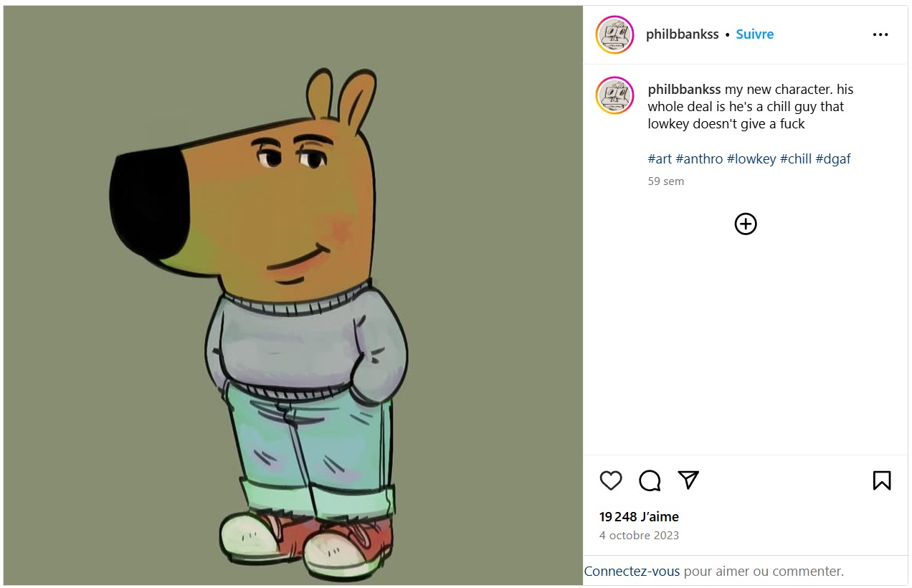
Task: Open comments via speech bubble icon
Action: (x=650, y=480)
